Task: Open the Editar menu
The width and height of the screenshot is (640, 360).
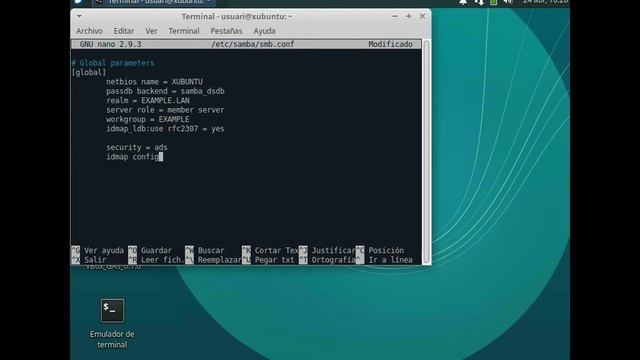Action: [x=124, y=31]
